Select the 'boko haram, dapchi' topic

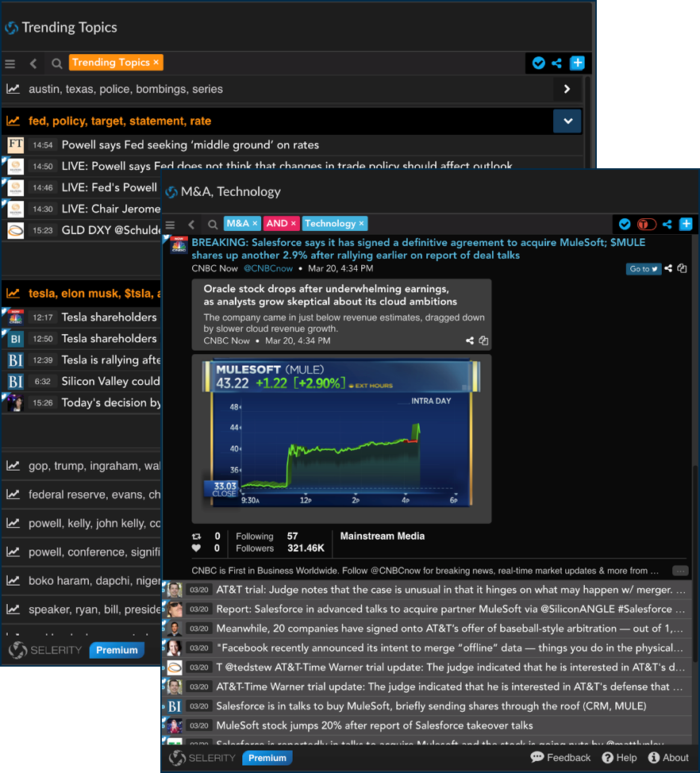[x=94, y=581]
